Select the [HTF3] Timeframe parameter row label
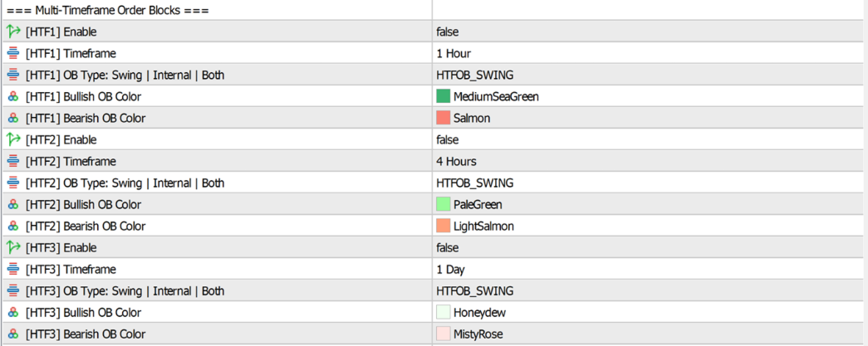This screenshot has height=346, width=868. tap(71, 269)
